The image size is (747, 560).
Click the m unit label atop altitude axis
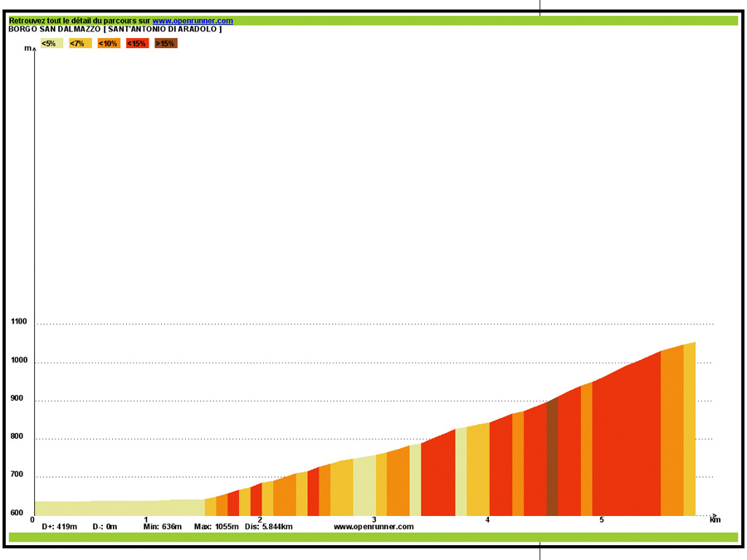click(27, 48)
